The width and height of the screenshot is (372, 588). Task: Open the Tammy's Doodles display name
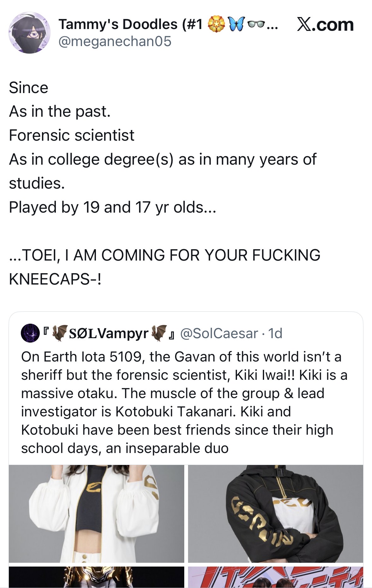(130, 24)
